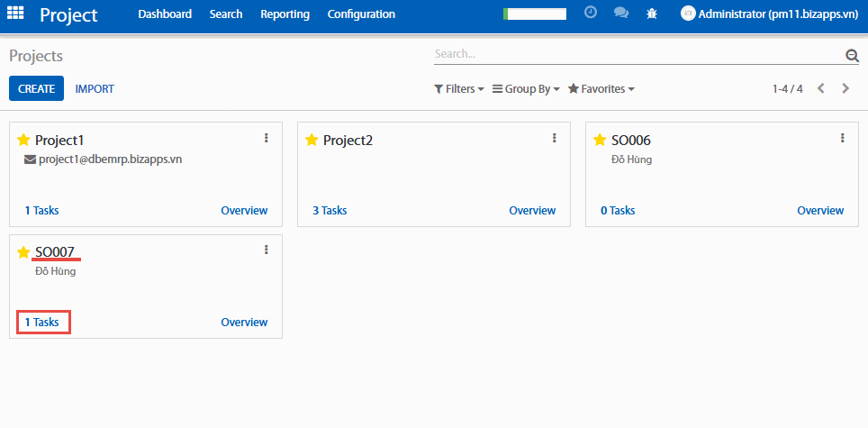Click the progress bar in the top navbar
The height and width of the screenshot is (428, 868).
click(535, 14)
